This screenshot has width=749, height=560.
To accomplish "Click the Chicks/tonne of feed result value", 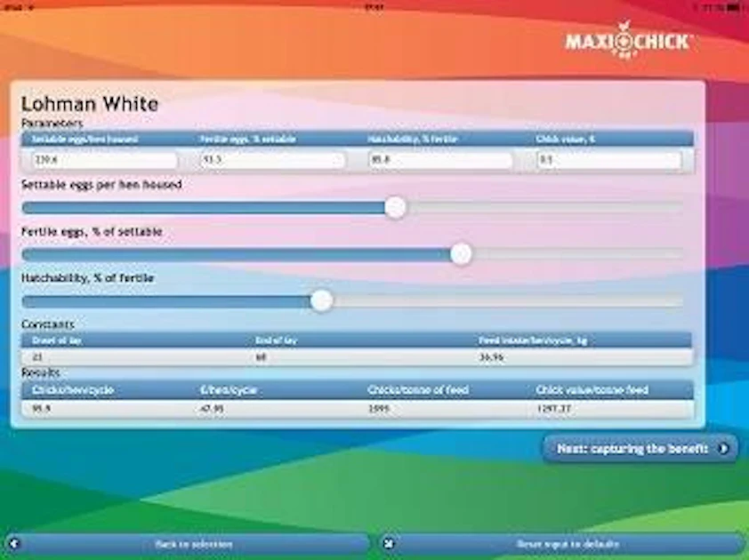I will pos(379,409).
